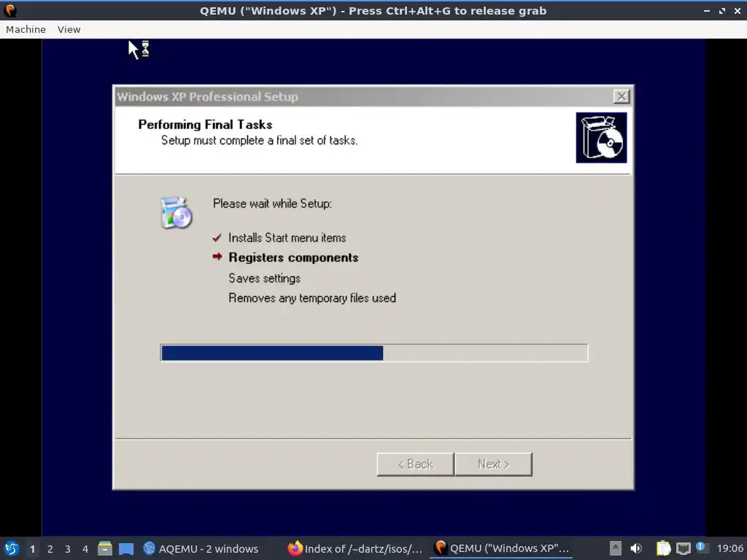
Task: Close the QEMU window
Action: [x=737, y=10]
